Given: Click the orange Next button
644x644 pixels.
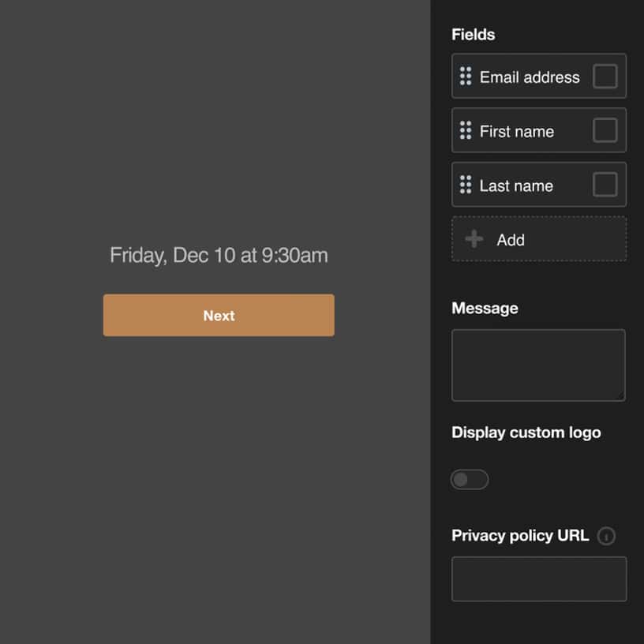Looking at the screenshot, I should click(x=219, y=315).
